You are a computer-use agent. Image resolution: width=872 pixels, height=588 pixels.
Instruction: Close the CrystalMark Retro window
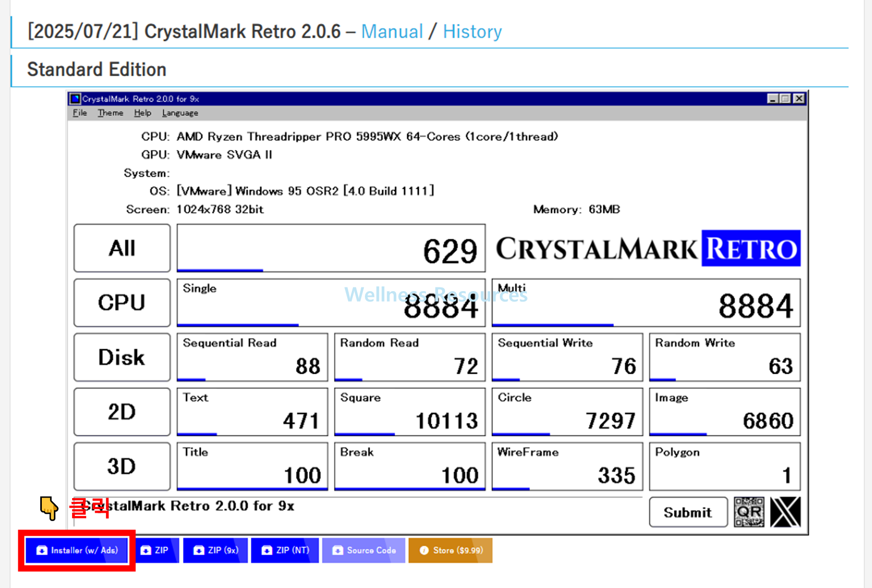799,98
